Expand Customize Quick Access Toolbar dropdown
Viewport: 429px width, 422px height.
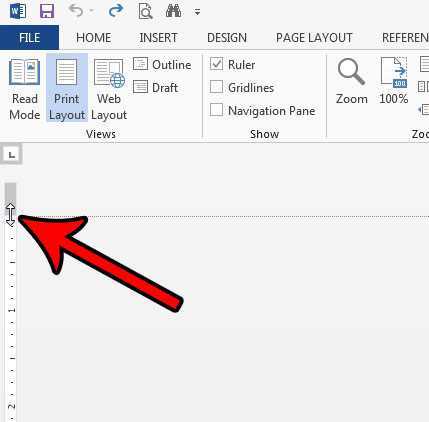click(198, 12)
